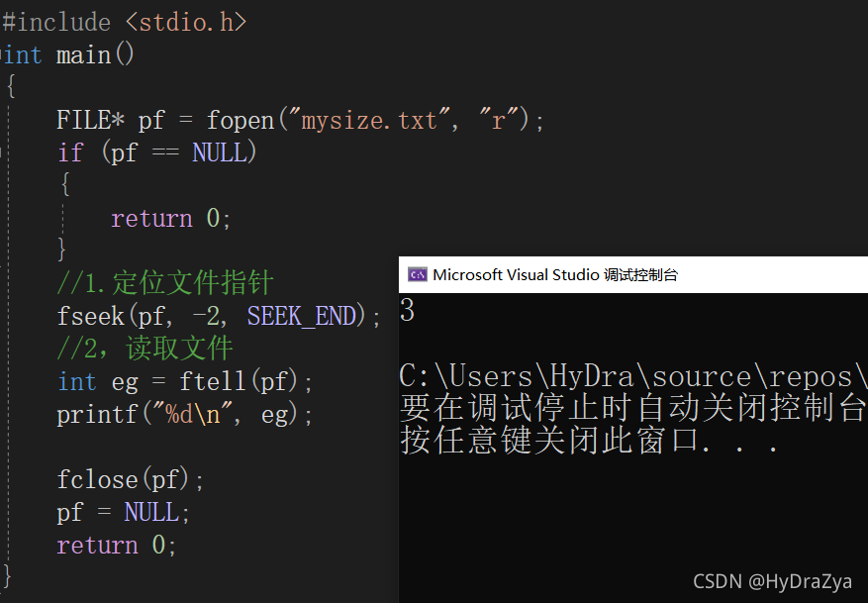Click the #include <stdio.h> line

tap(124, 23)
